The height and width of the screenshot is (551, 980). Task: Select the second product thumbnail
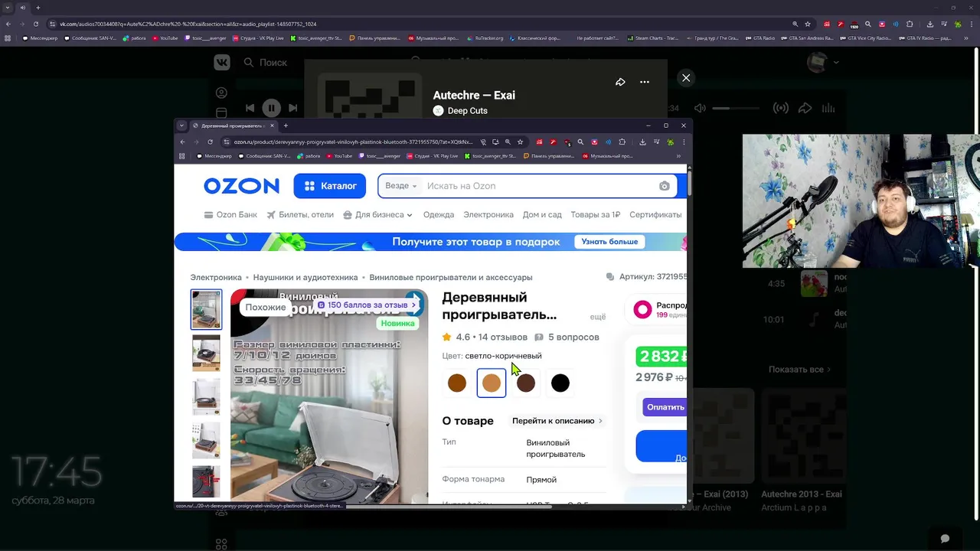coord(206,353)
